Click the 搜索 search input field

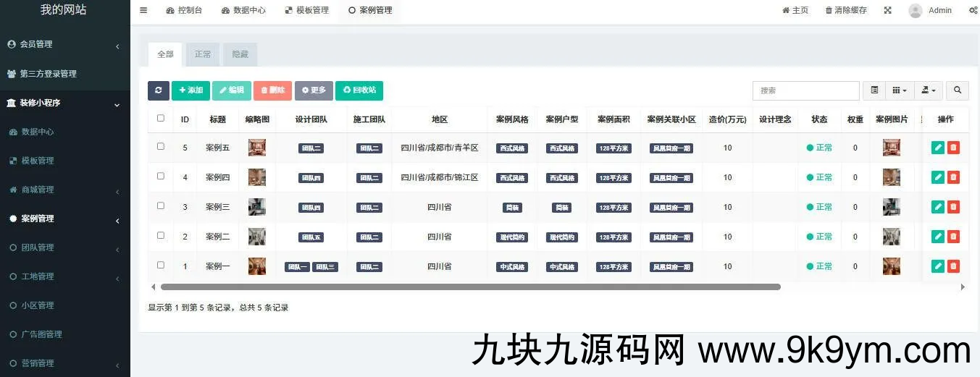click(805, 90)
